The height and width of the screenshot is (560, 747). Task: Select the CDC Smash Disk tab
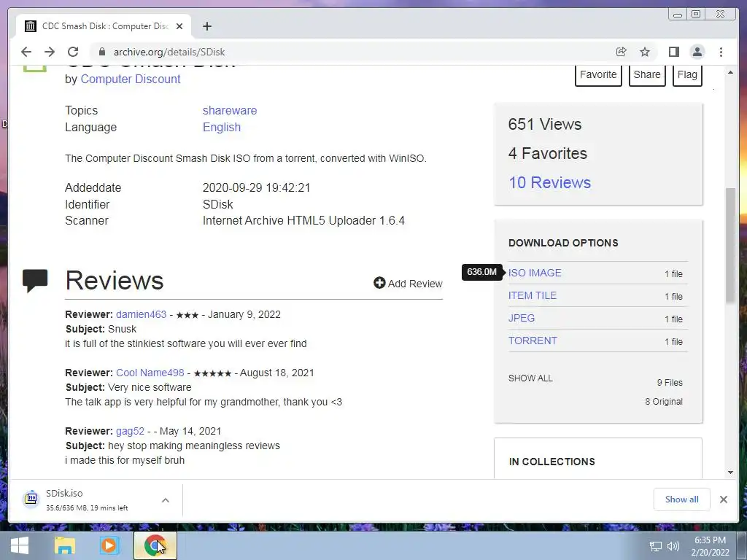(x=104, y=26)
